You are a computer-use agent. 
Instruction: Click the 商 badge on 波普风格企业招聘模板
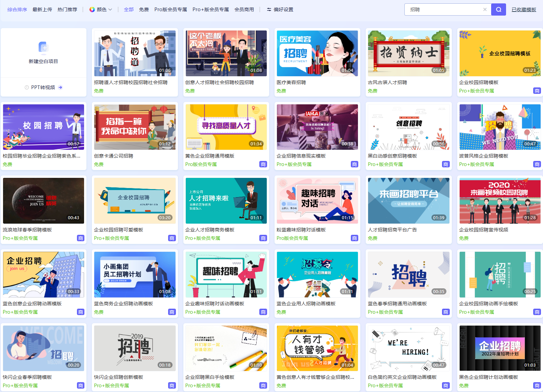pos(537,164)
